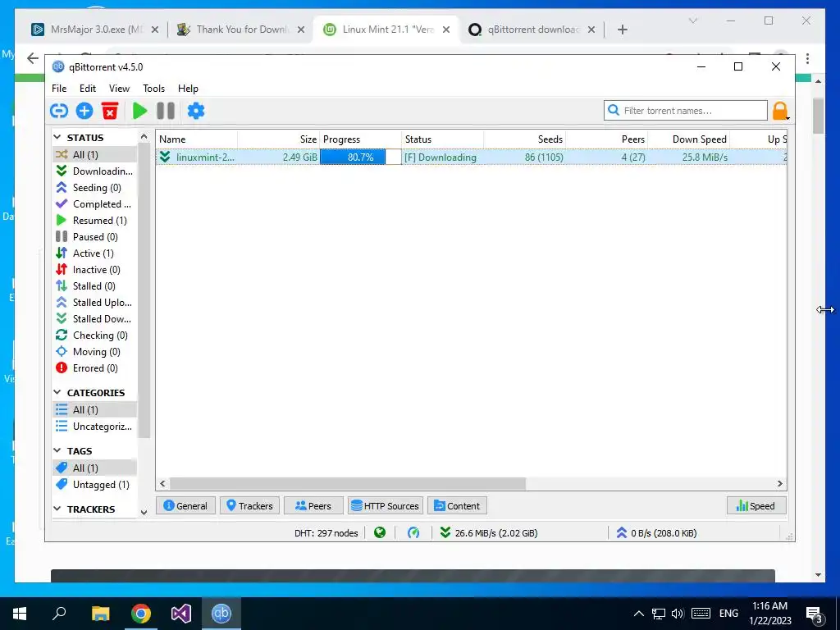Select Moving (0) filter
The height and width of the screenshot is (630, 840).
tap(94, 352)
